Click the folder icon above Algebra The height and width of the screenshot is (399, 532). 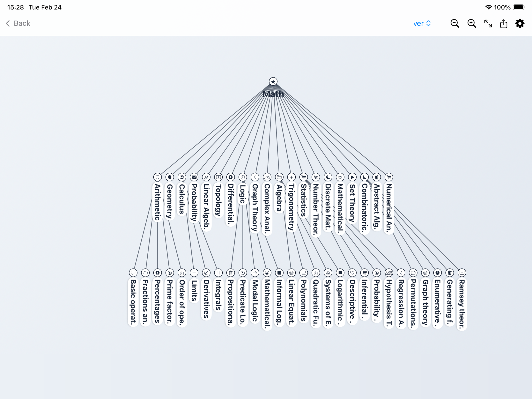click(279, 177)
